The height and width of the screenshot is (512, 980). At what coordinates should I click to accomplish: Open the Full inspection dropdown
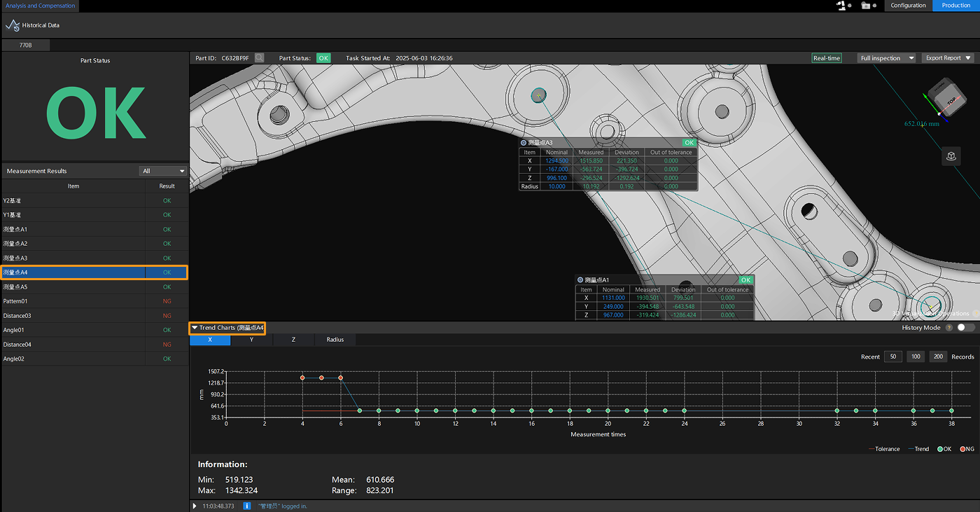(x=886, y=58)
